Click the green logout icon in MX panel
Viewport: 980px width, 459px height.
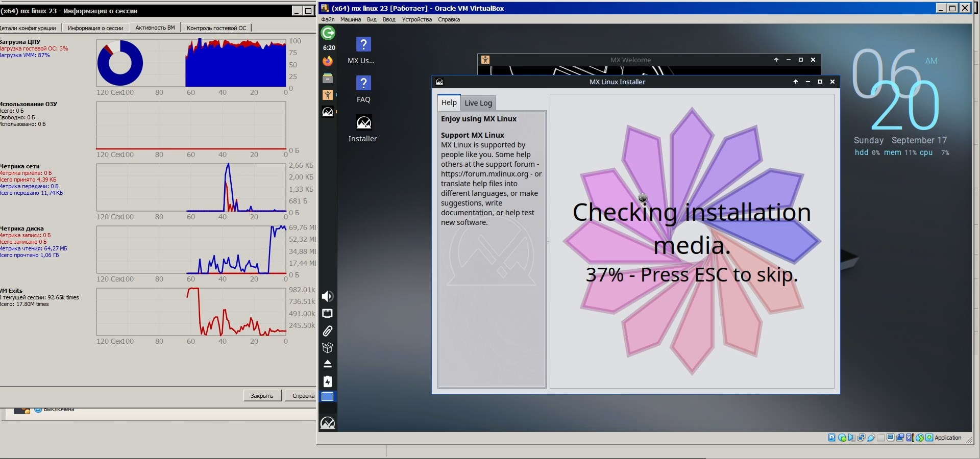coord(328,33)
